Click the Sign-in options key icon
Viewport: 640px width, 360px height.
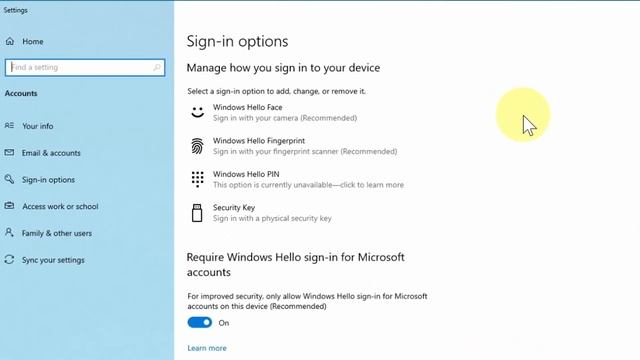(x=9, y=179)
